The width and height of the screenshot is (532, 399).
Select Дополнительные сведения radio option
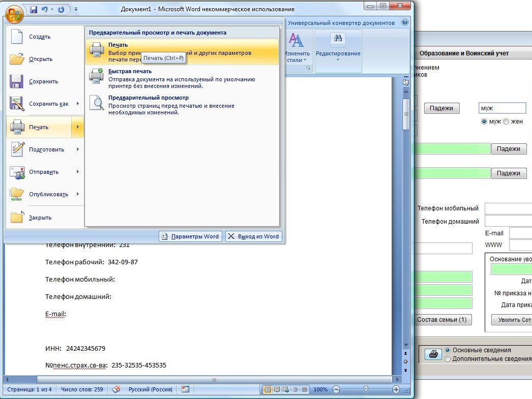pos(448,359)
